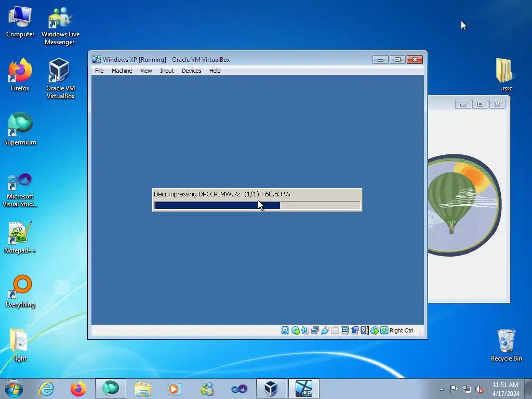Screen dimensions: 532x399
Task: Click the network adapters indicator in VirtualBox status bar
Action: pyautogui.click(x=315, y=330)
